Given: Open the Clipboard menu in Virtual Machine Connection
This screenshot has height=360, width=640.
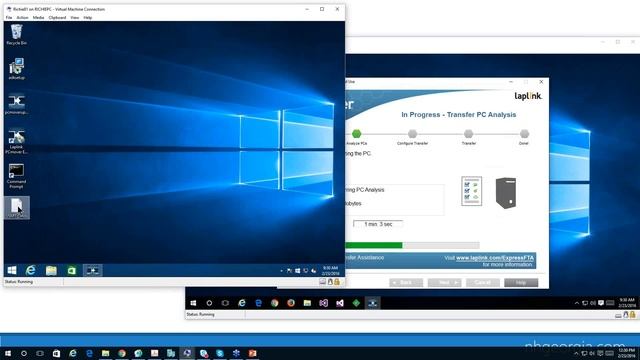Looking at the screenshot, I should click(x=57, y=18).
